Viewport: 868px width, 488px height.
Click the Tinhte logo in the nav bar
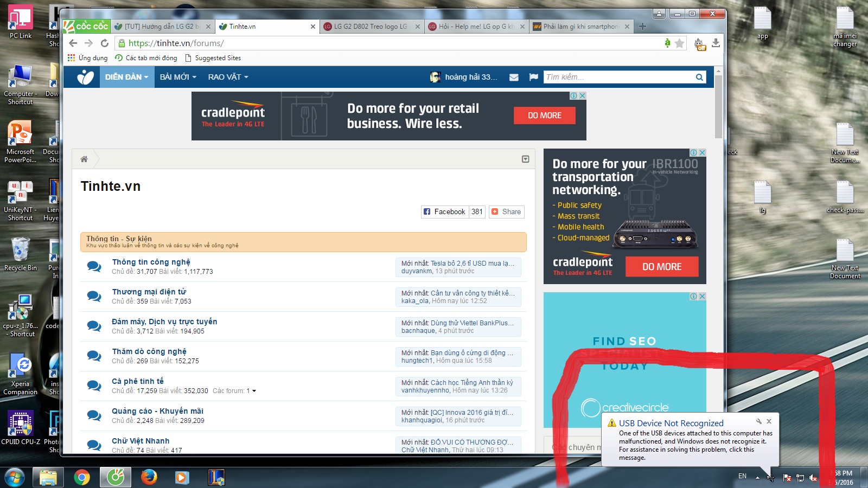click(x=85, y=77)
